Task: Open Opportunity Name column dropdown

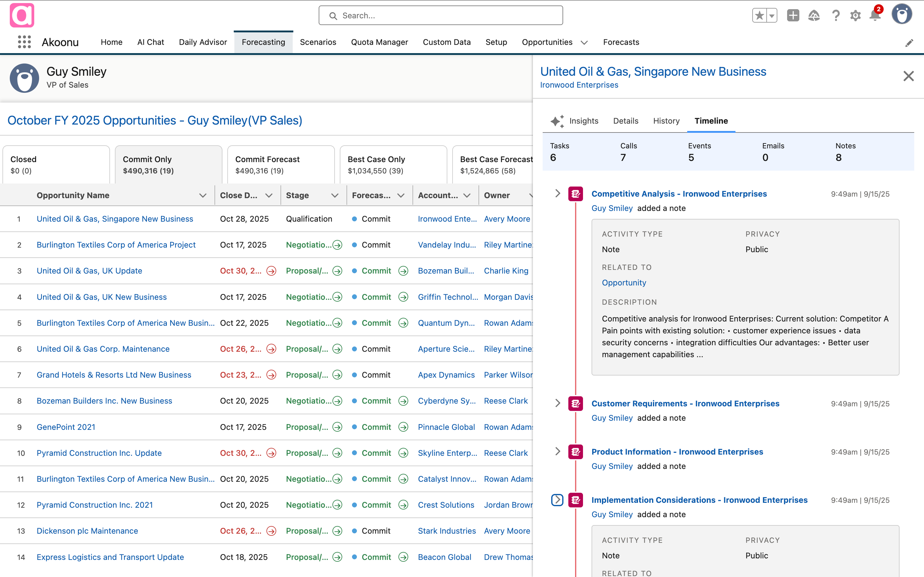Action: tap(203, 195)
